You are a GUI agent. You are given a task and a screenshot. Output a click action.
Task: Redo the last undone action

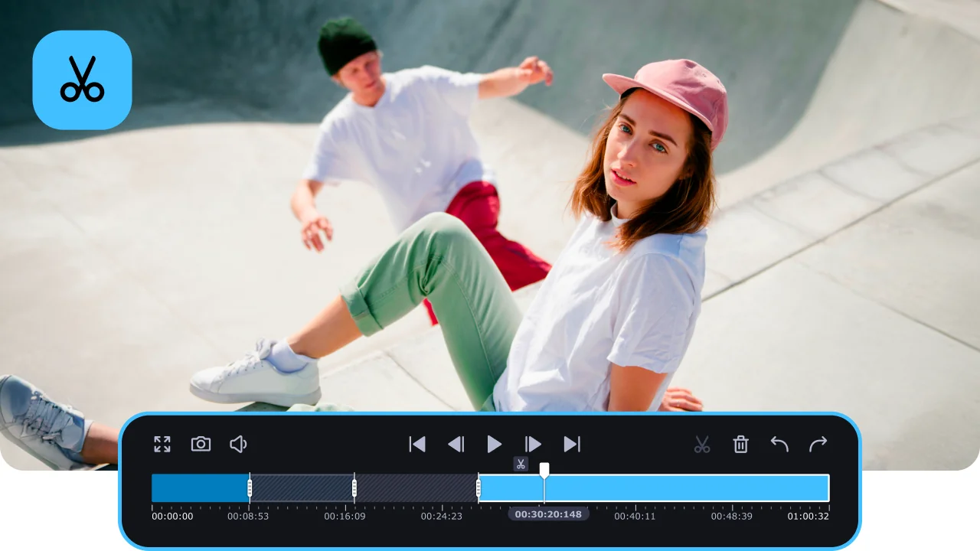coord(818,444)
